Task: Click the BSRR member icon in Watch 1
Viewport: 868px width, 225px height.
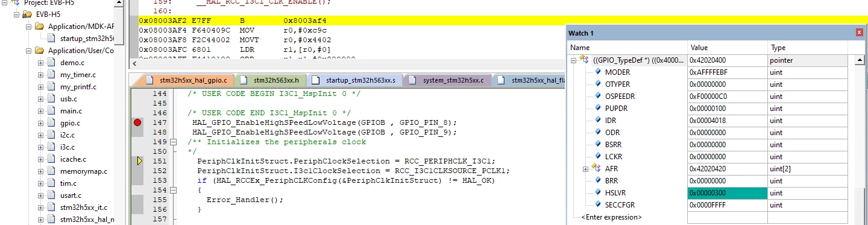Action: [598, 144]
